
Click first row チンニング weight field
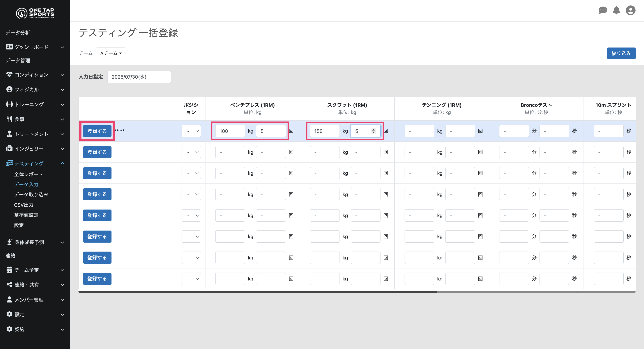419,131
